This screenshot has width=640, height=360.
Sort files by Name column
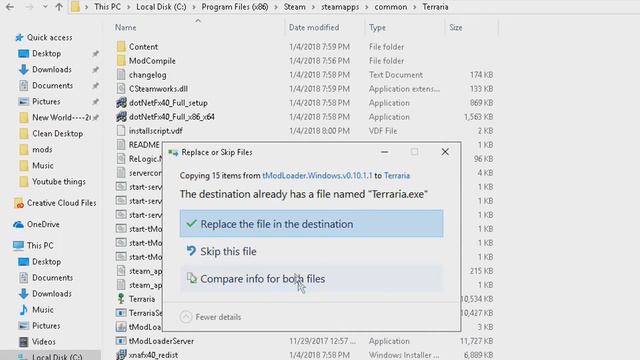(125, 27)
